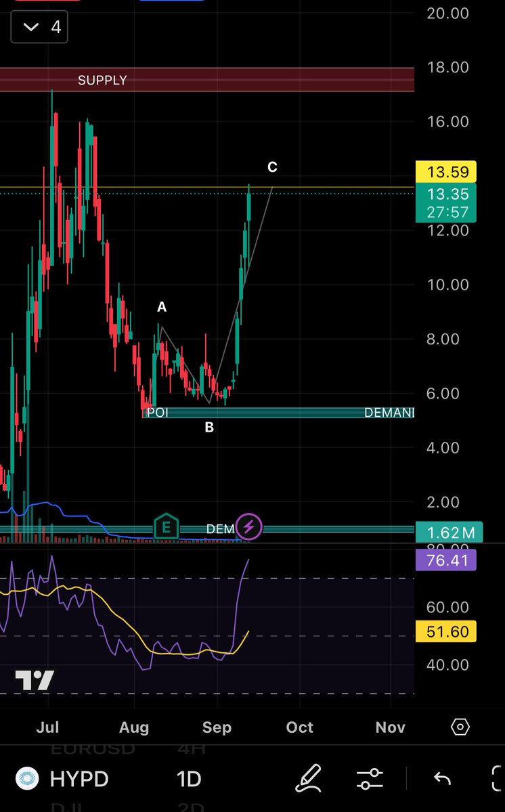Tap the undo arrow icon
The height and width of the screenshot is (812, 505).
pos(442,779)
